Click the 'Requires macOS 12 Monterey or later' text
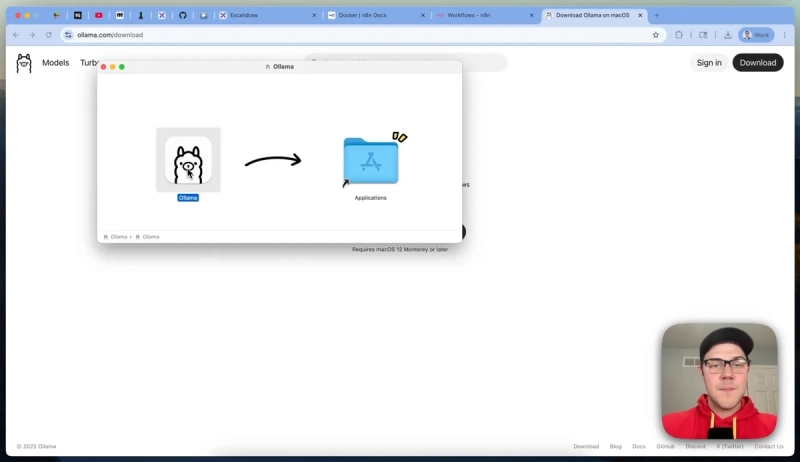This screenshot has height=462, width=800. coord(400,249)
